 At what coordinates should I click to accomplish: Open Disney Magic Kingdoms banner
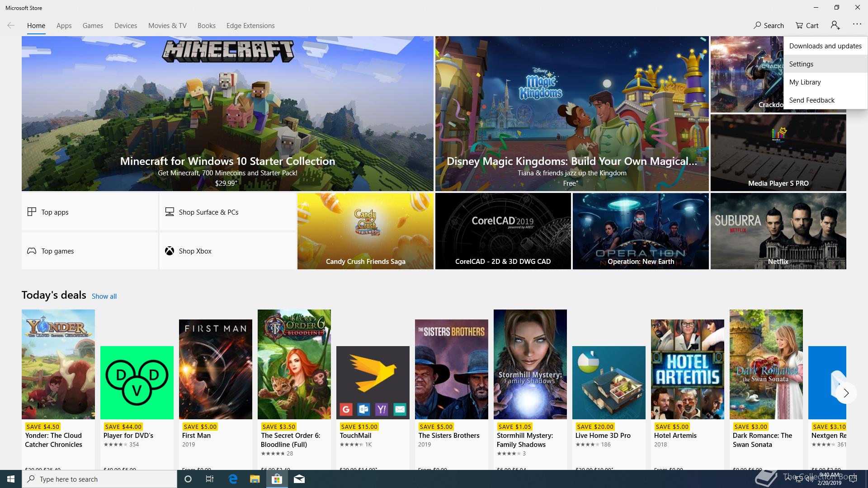572,113
